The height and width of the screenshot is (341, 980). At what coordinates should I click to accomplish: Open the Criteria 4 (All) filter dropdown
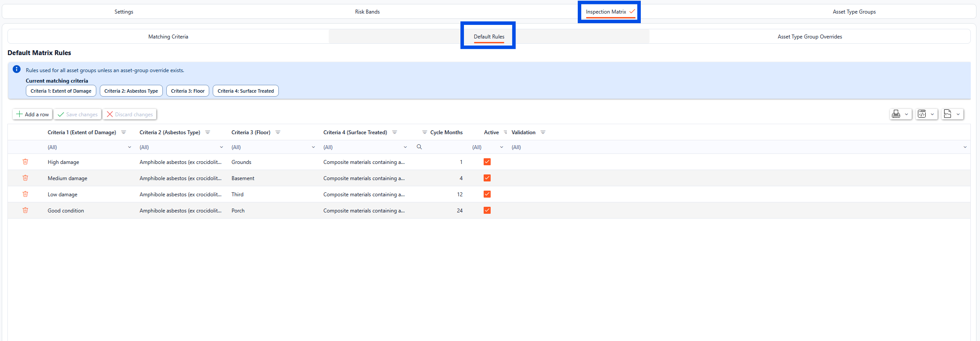point(405,147)
